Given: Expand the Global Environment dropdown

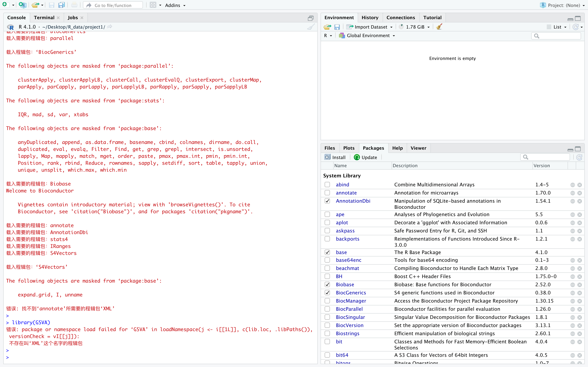Looking at the screenshot, I should tap(368, 36).
